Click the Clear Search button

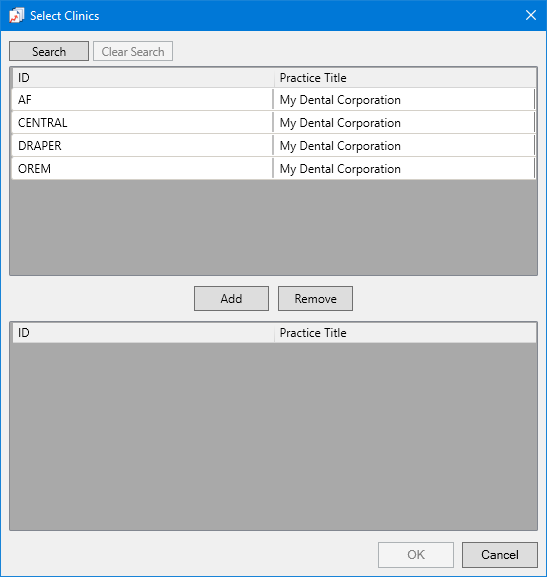coord(133,51)
